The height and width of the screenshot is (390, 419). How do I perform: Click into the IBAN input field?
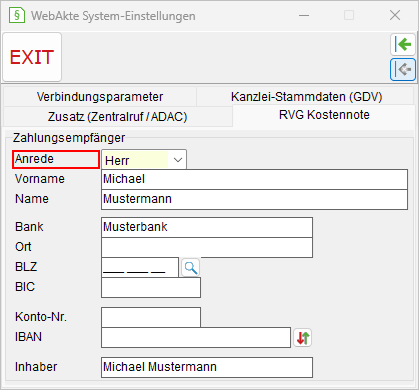(x=196, y=337)
